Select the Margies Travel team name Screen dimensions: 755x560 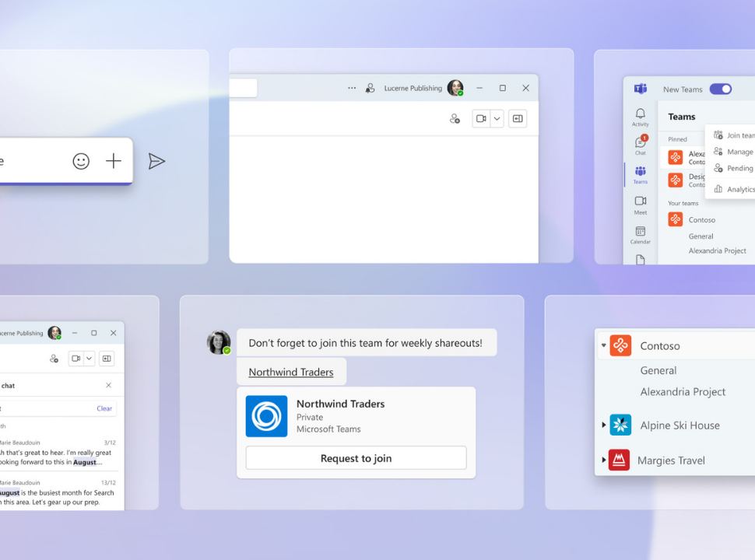tap(671, 460)
